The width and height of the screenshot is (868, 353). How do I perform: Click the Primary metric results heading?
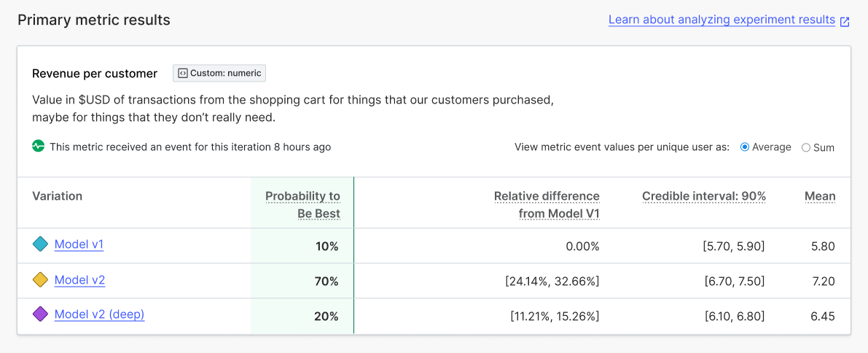[x=94, y=20]
